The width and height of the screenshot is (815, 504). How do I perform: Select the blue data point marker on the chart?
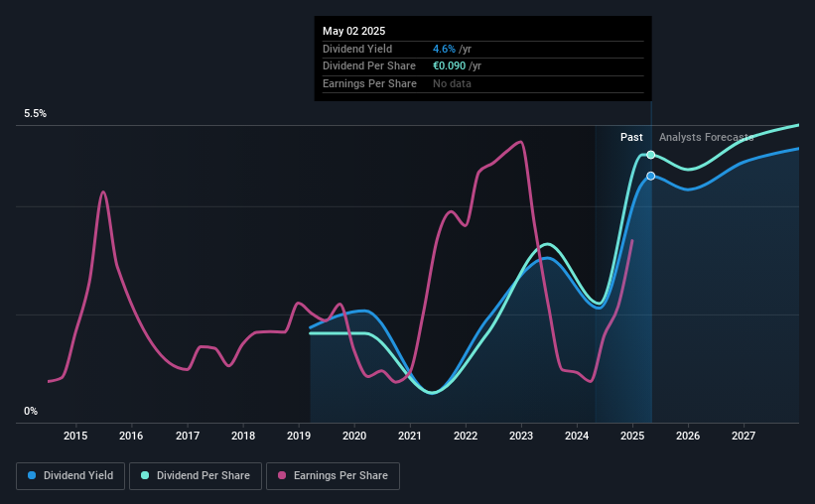[x=651, y=177]
